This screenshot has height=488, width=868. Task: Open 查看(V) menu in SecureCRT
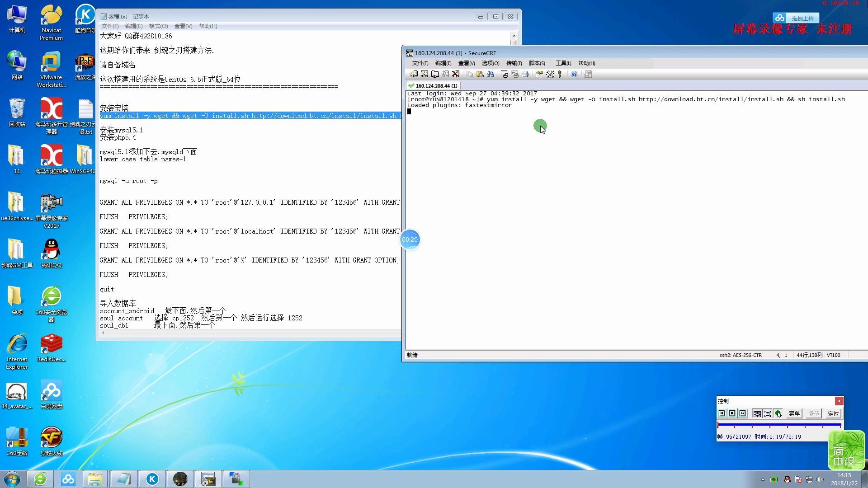pyautogui.click(x=467, y=63)
